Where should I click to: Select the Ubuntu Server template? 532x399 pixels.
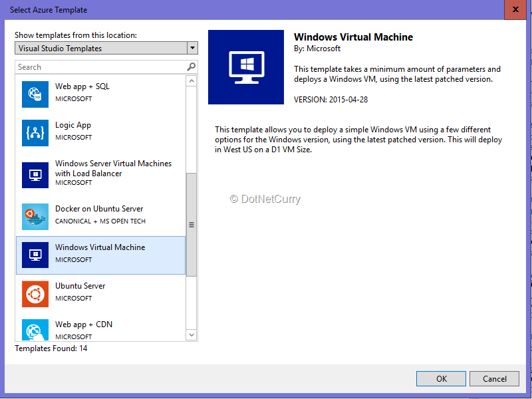[101, 293]
